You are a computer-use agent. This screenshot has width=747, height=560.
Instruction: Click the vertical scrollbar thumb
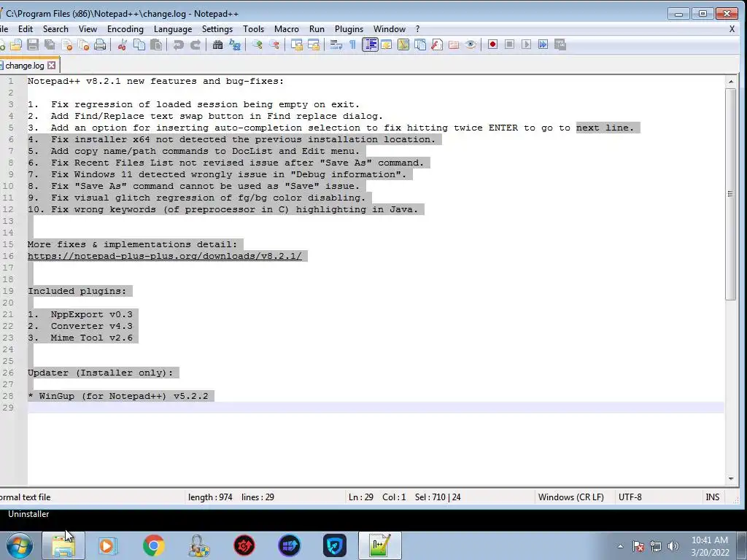[x=731, y=194]
